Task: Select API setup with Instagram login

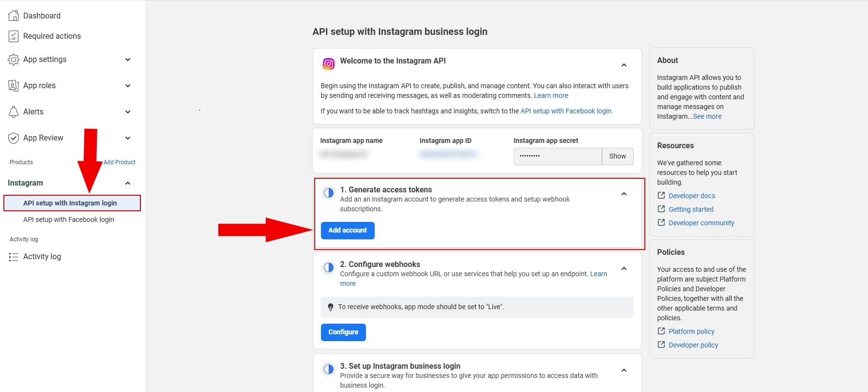Action: pyautogui.click(x=72, y=203)
